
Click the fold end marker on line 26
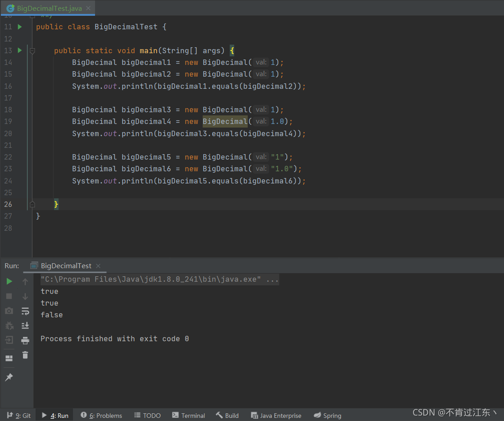32,204
